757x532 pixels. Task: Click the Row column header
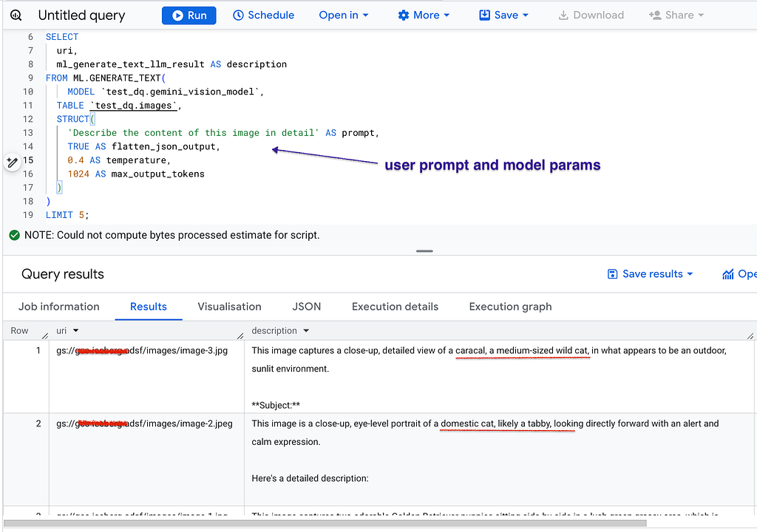19,331
